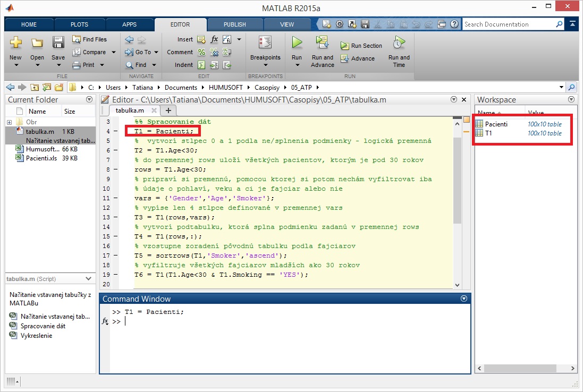The height and width of the screenshot is (392, 583).
Task: Open the Save dropdown arrow
Action: pyautogui.click(x=58, y=65)
